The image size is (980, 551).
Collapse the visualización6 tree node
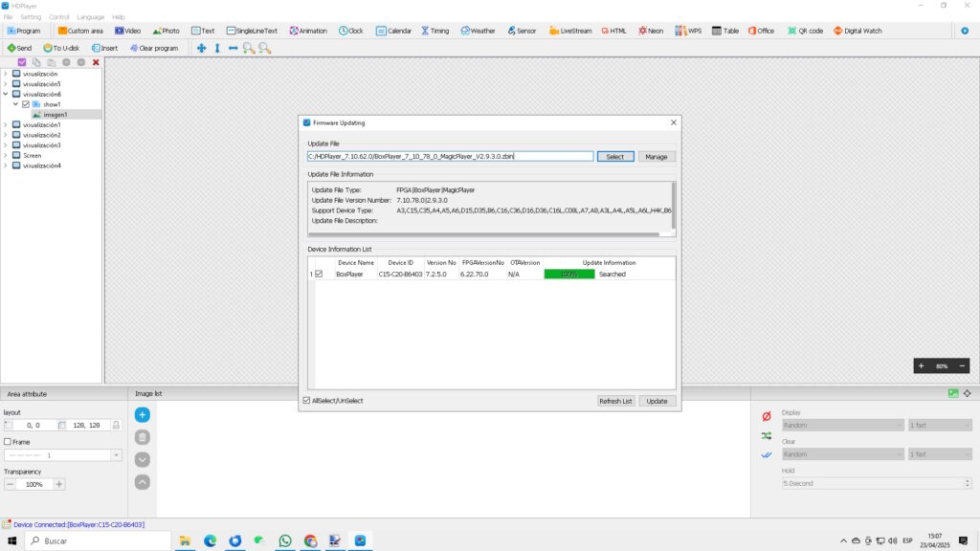[x=6, y=95]
